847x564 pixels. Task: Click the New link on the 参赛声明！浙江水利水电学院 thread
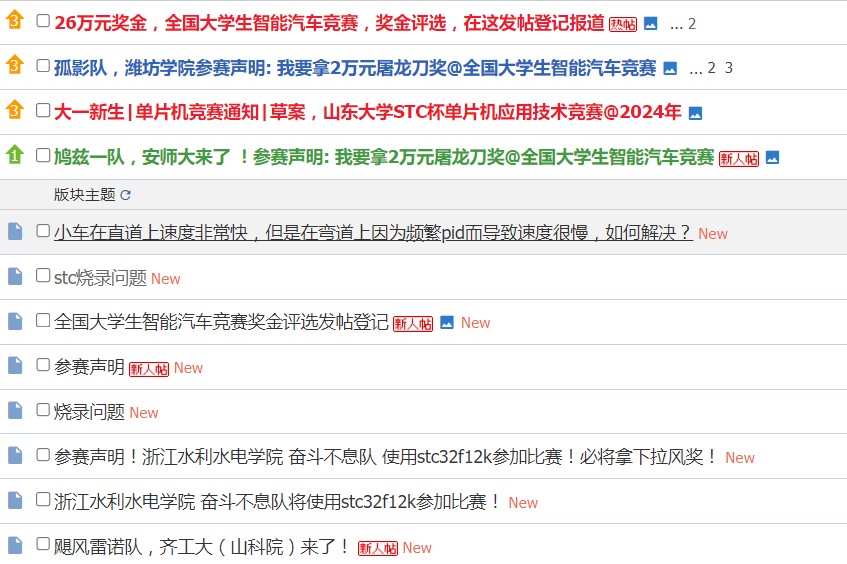[740, 458]
